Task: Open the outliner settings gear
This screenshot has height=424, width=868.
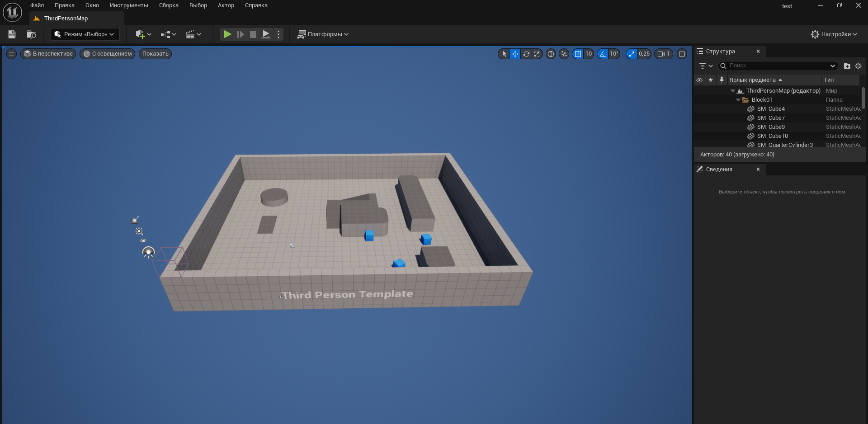Action: (x=858, y=66)
